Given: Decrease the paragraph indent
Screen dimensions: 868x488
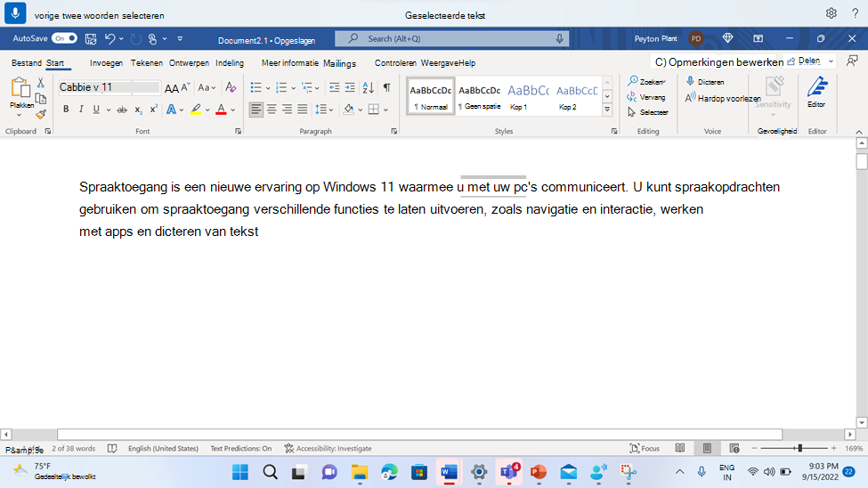Looking at the screenshot, I should 334,87.
